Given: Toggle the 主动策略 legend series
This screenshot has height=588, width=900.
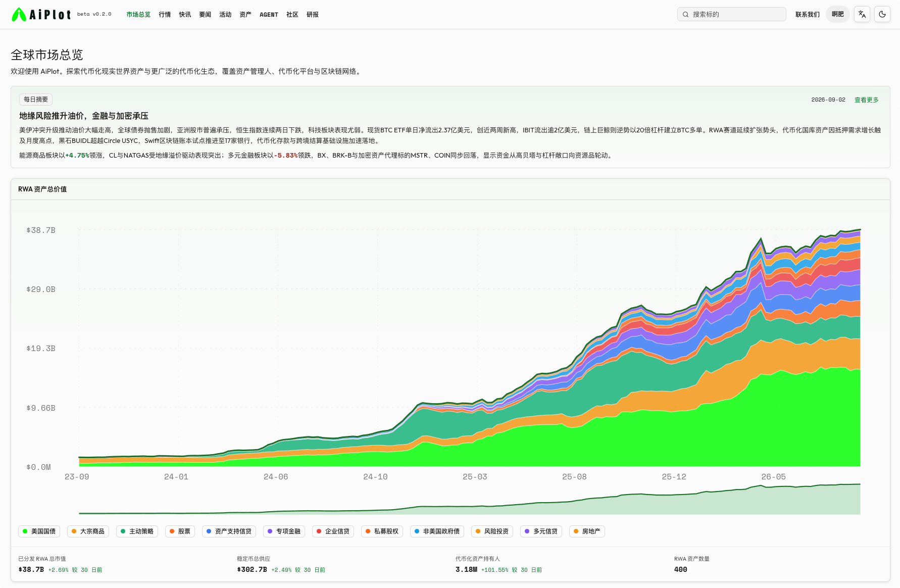Looking at the screenshot, I should 137,531.
